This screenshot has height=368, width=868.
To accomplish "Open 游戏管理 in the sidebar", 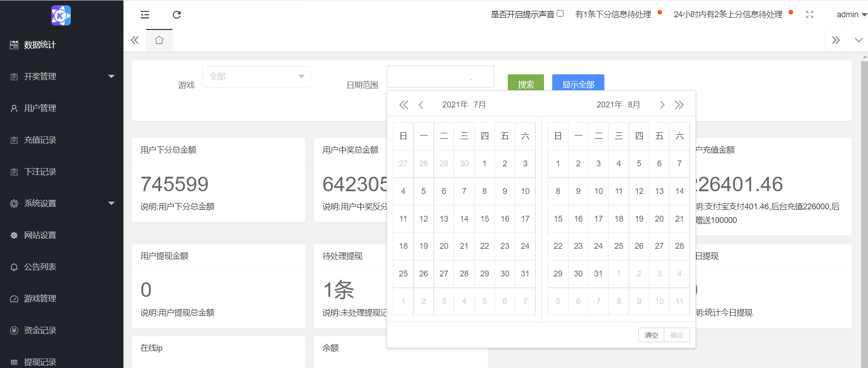I will pos(62,299).
